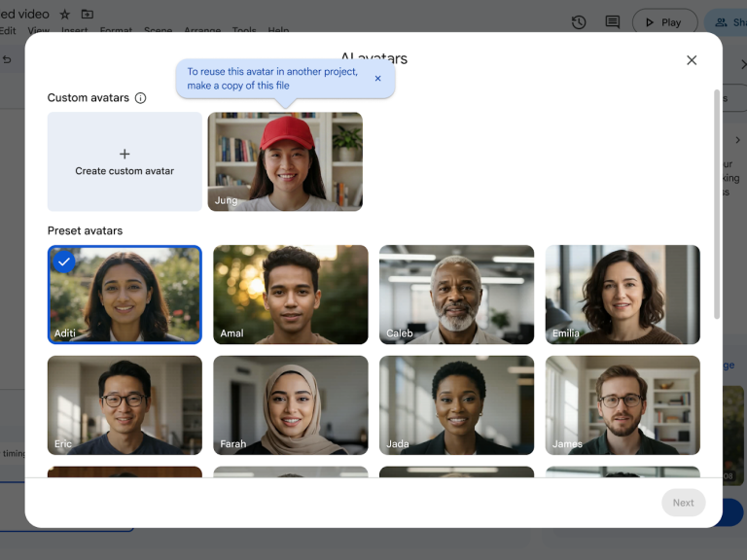
Task: Choose the Eric preset avatar
Action: click(x=124, y=404)
